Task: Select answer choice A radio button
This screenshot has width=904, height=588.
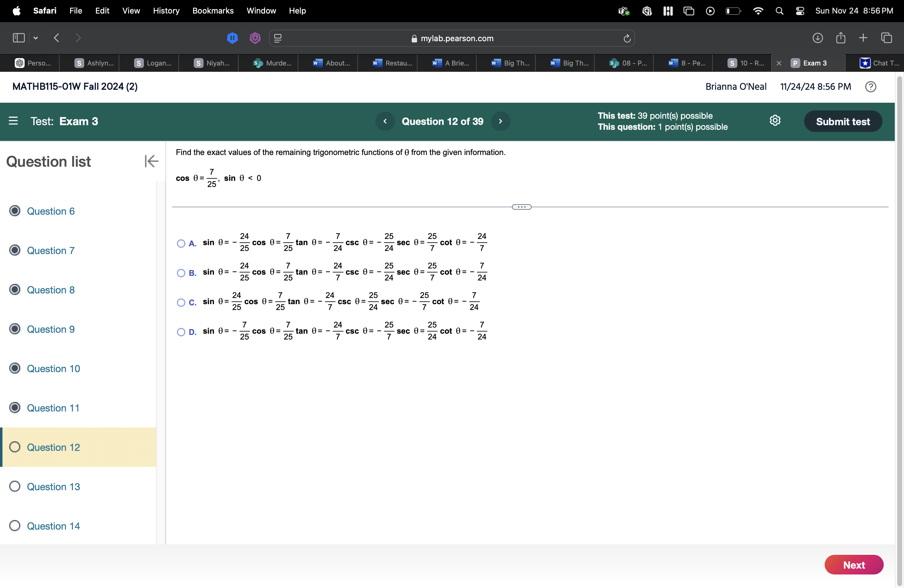Action: coord(181,244)
